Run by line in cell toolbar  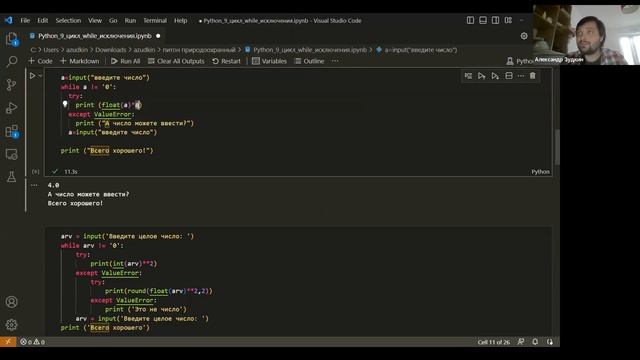click(x=468, y=76)
